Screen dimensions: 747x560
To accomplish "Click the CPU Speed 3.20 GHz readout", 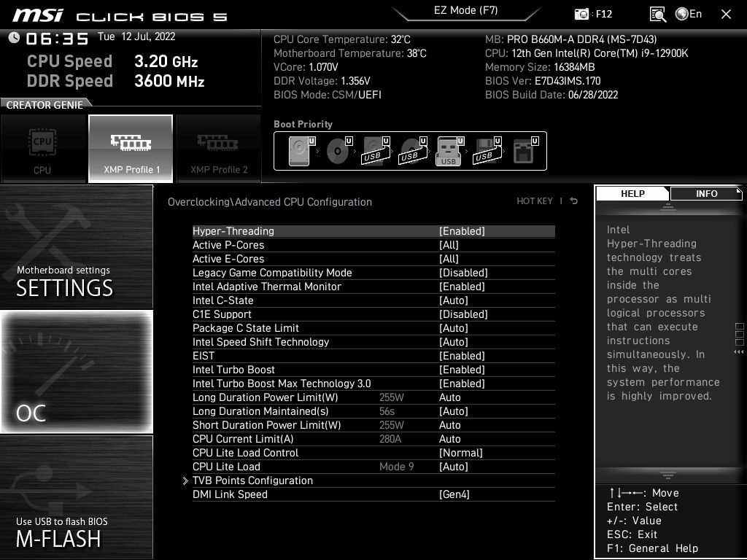I will [x=112, y=61].
